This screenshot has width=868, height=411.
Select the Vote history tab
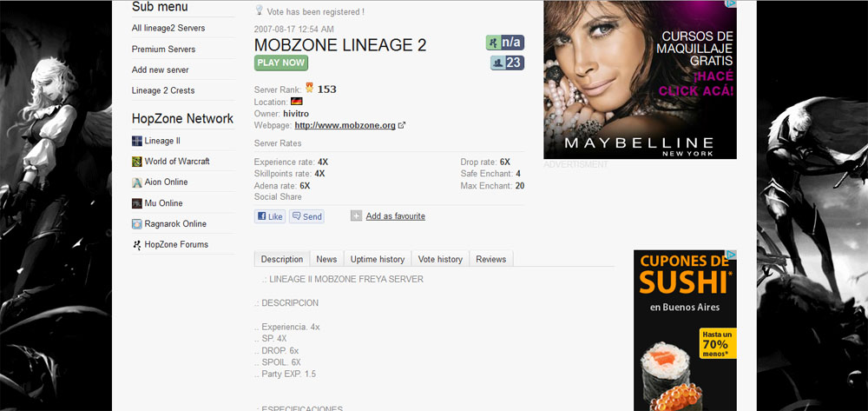(x=440, y=259)
